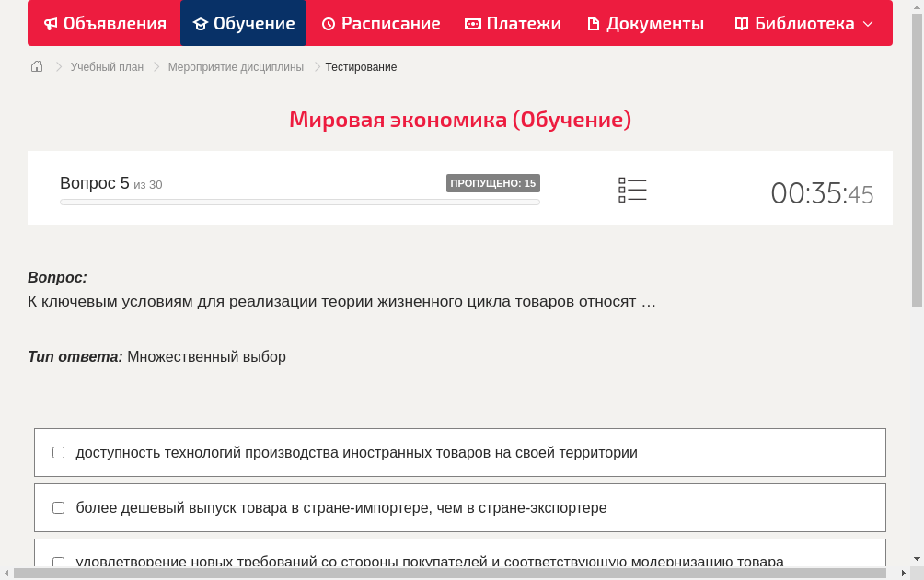924x580 pixels.
Task: Click the question progress bar
Action: [x=299, y=202]
